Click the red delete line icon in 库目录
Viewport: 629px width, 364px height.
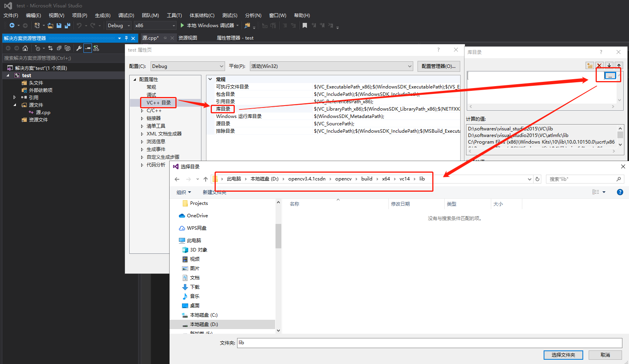pos(600,66)
